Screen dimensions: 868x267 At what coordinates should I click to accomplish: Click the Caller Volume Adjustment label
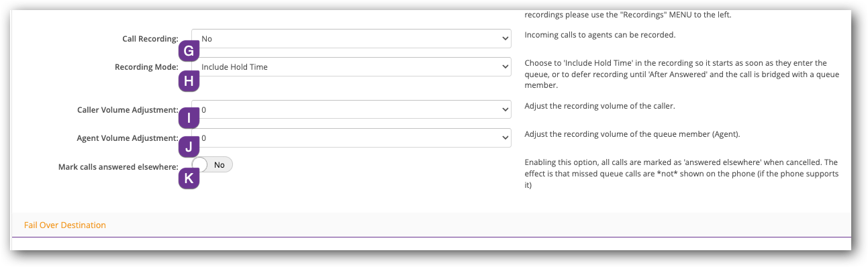(x=128, y=110)
